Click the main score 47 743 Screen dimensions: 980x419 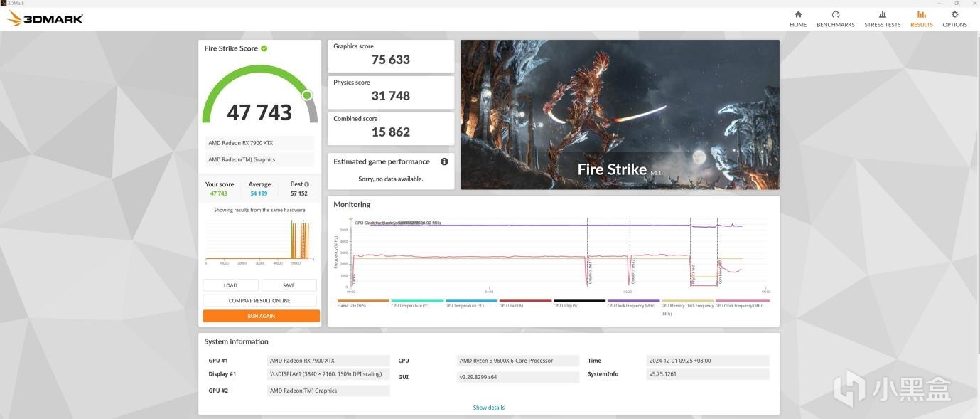coord(259,112)
